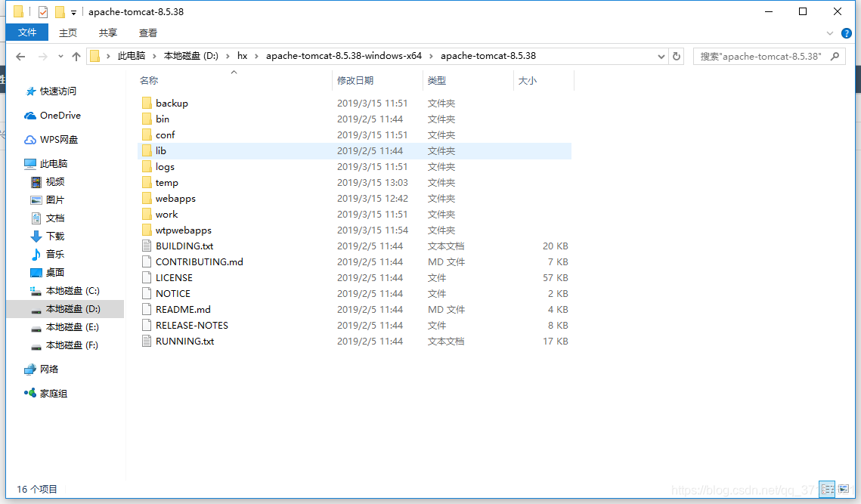Select the webapps folder icon

tap(147, 198)
